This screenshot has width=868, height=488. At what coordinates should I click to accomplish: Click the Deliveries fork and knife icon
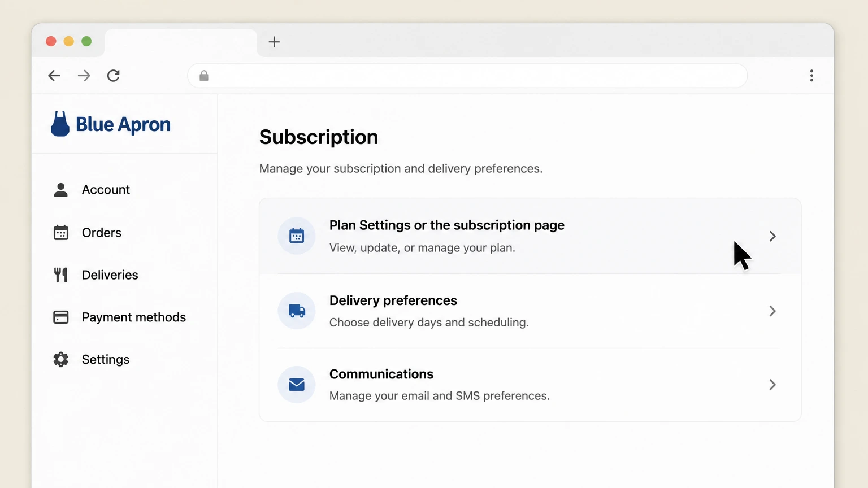click(61, 275)
